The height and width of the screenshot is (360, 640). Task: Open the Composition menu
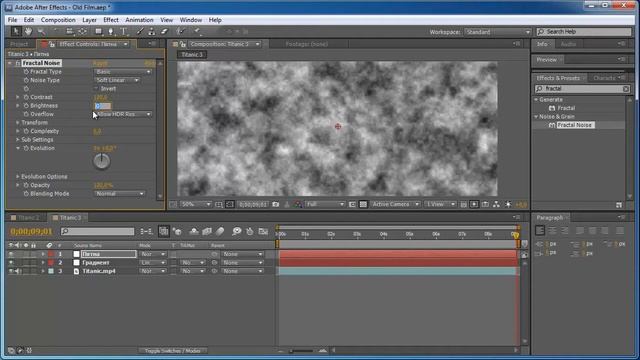[58, 20]
